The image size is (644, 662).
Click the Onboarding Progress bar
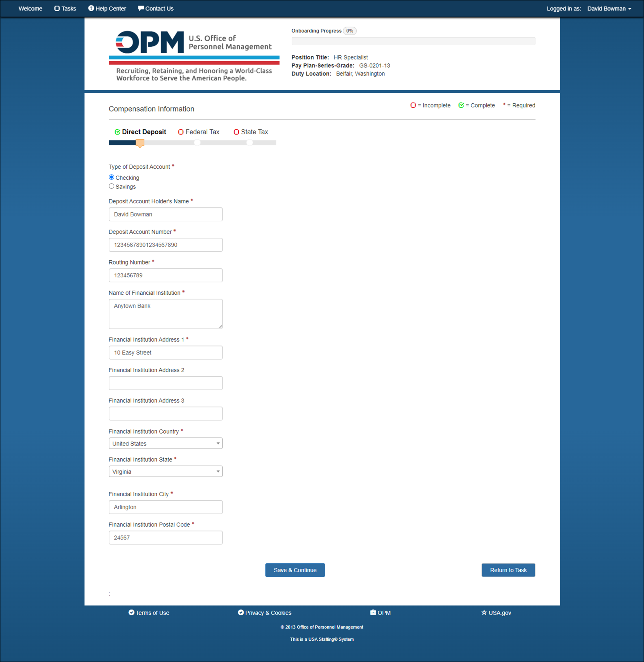[x=413, y=41]
